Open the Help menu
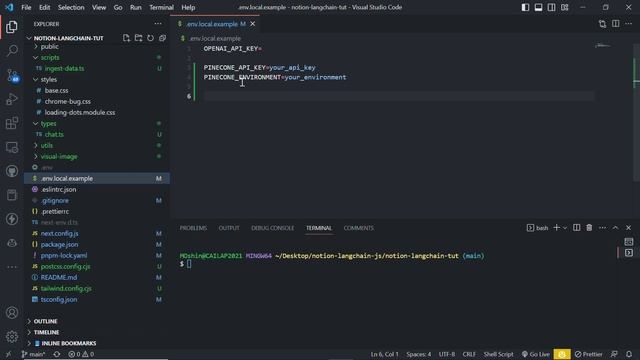The width and height of the screenshot is (640, 360). click(x=188, y=7)
